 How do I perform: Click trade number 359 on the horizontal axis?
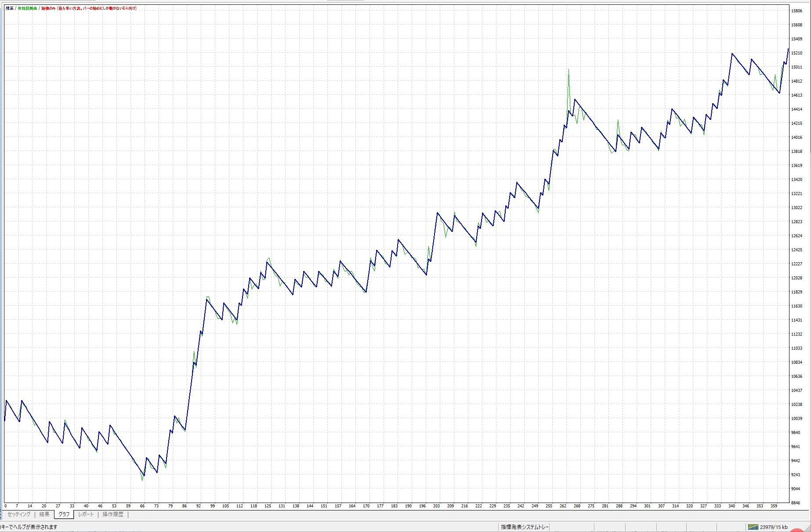774,506
